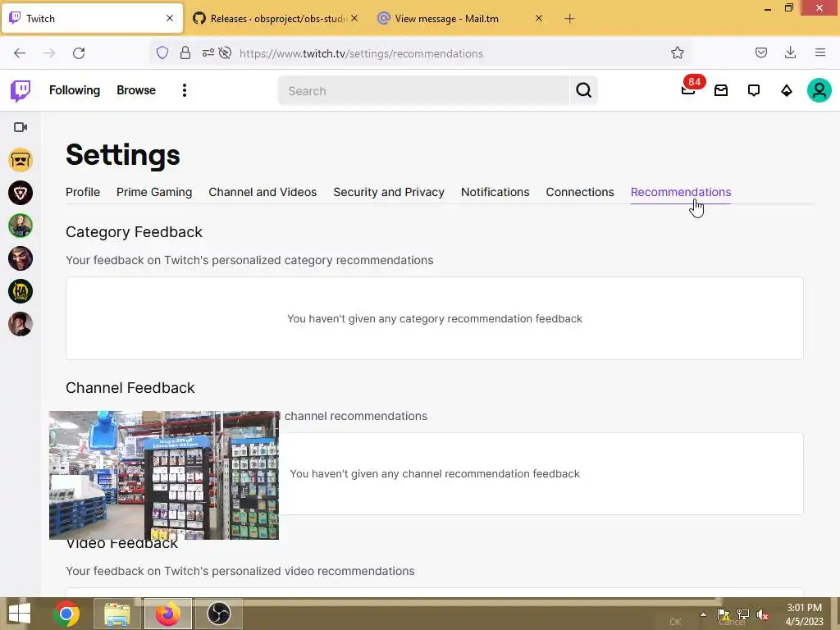Click 'You haven't given any channel recommendation feedback'
Screen dimensions: 840x630
435,473
